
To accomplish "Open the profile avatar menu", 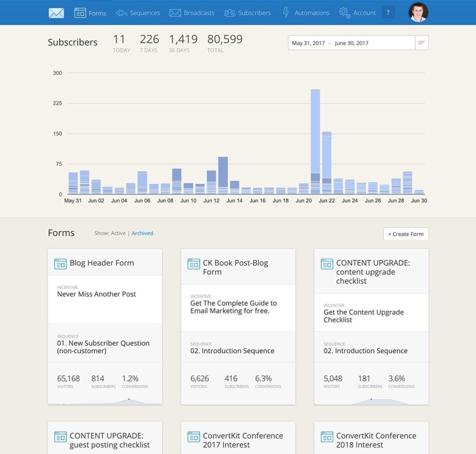I will 417,12.
